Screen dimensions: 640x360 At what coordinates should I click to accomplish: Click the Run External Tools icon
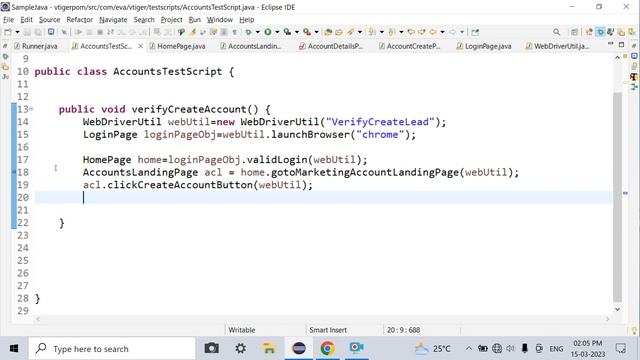(x=307, y=32)
